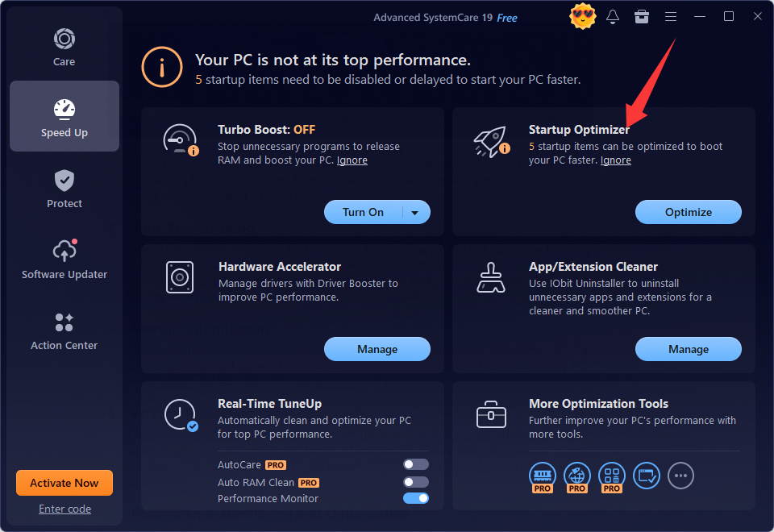Screen dimensions: 774x532
Task: Enable the AutoCare toggle
Action: tap(416, 464)
